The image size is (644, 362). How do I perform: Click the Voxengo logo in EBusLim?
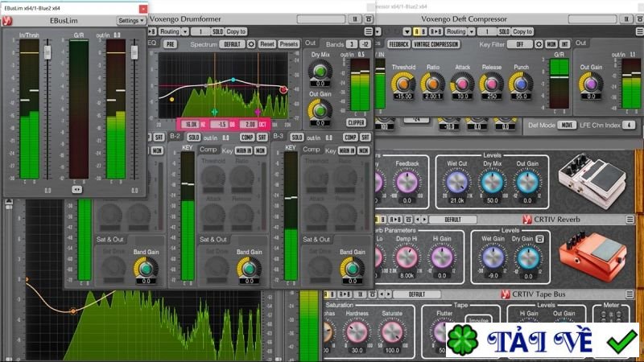9,20
